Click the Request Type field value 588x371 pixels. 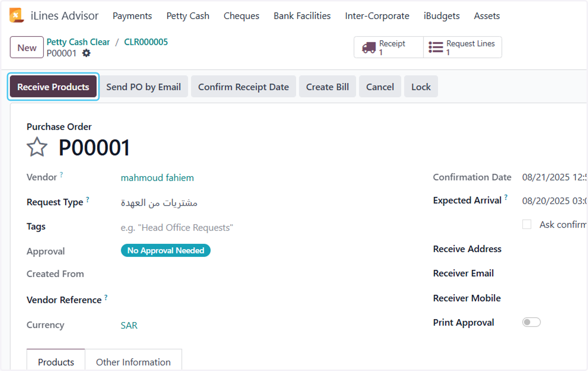pyautogui.click(x=159, y=203)
